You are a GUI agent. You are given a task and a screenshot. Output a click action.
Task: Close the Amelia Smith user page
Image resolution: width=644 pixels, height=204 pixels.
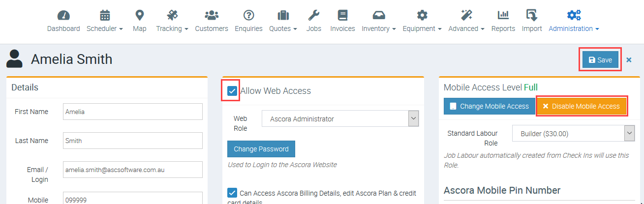click(629, 60)
